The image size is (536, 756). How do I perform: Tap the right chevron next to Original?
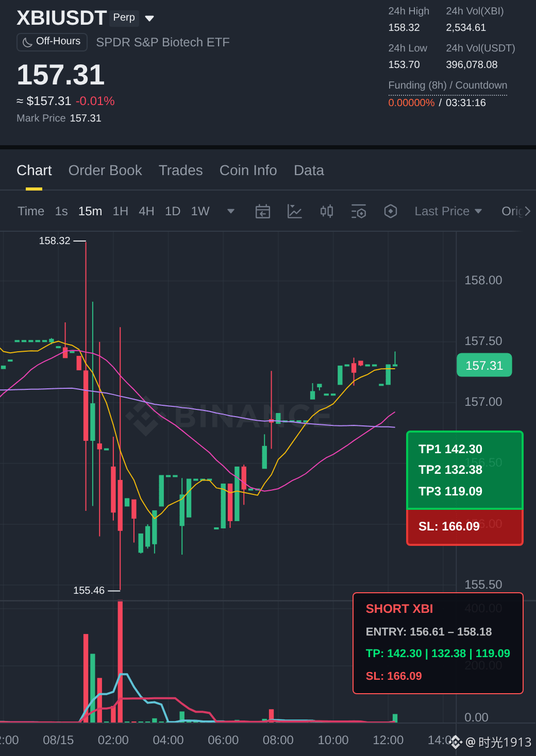pyautogui.click(x=527, y=211)
